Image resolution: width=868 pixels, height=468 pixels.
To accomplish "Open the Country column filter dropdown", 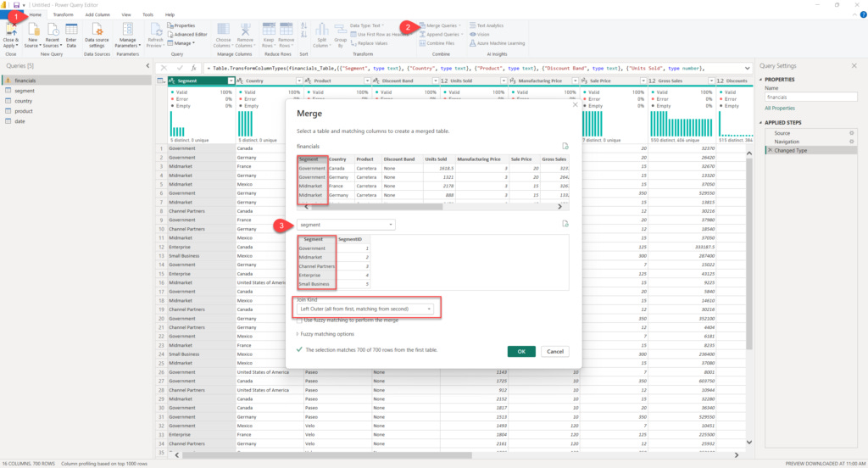I will [299, 81].
